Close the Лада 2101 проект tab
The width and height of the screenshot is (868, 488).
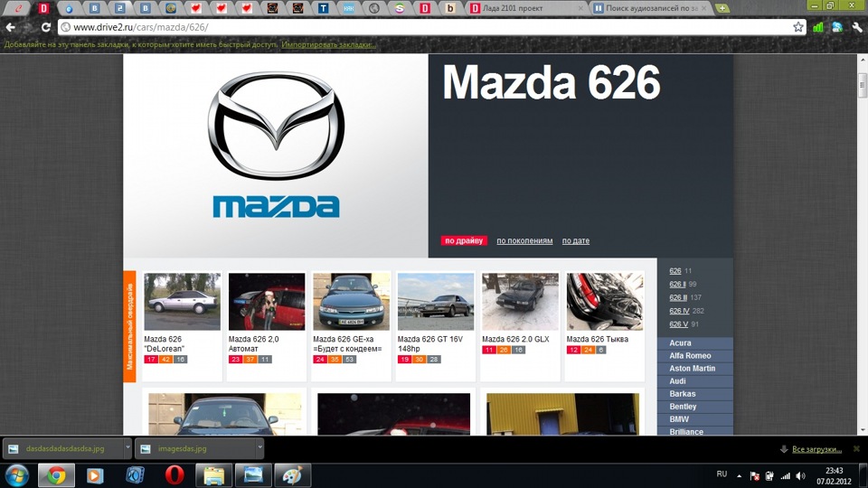(580, 8)
